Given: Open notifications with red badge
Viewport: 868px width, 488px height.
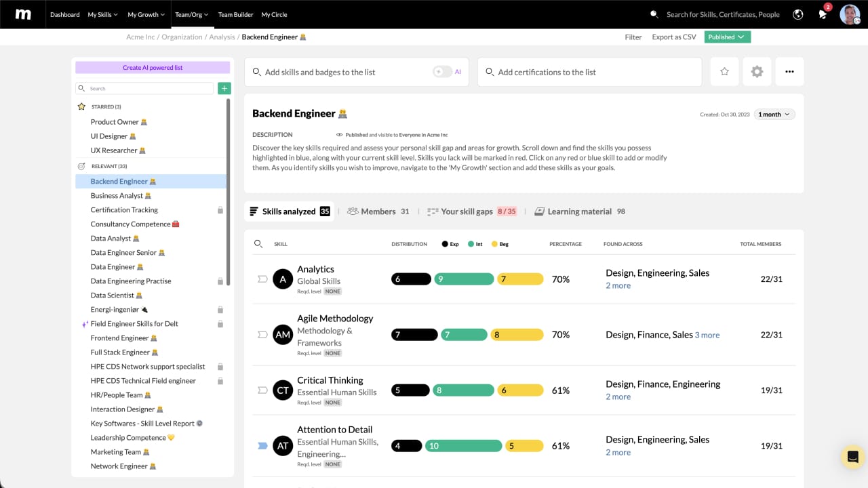Looking at the screenshot, I should click(823, 13).
